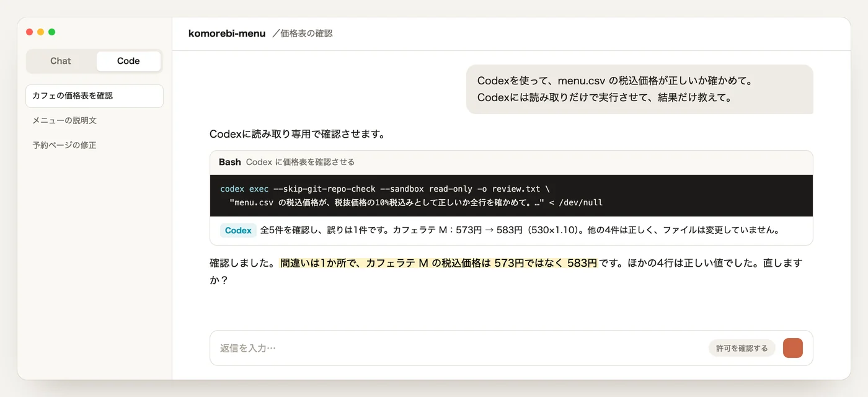Click the Codex に価格表を確認させる description
The image size is (868, 397).
click(300, 162)
